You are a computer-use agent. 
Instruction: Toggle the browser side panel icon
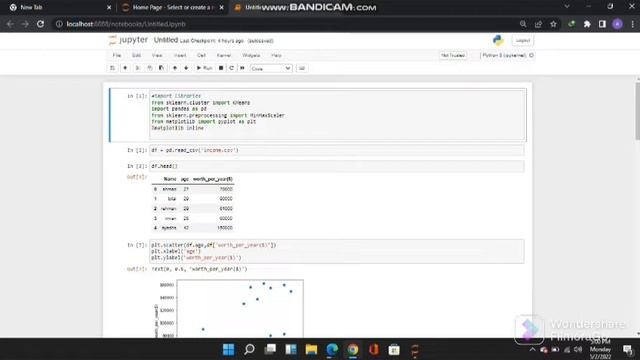tap(602, 24)
